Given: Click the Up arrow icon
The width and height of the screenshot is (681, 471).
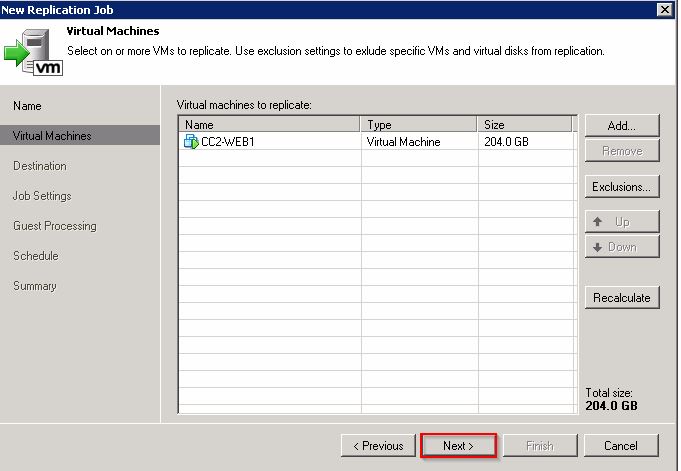Looking at the screenshot, I should click(598, 222).
